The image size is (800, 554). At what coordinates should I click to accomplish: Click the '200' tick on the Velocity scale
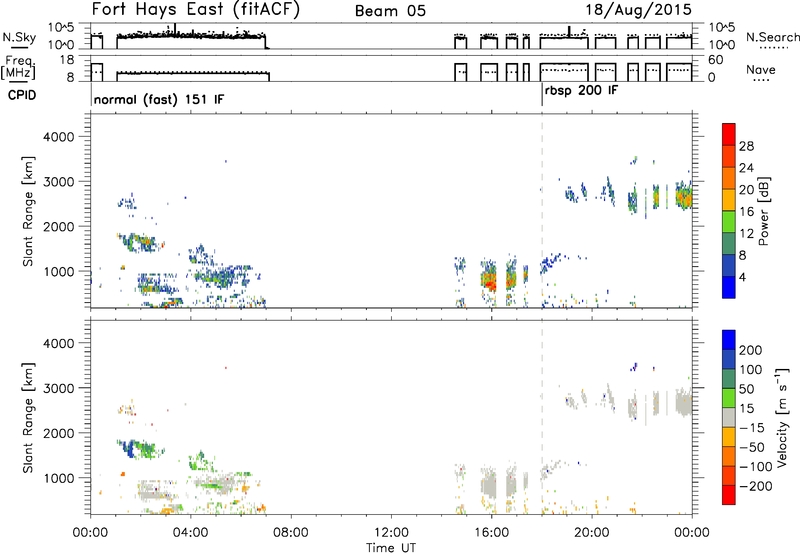pos(751,350)
